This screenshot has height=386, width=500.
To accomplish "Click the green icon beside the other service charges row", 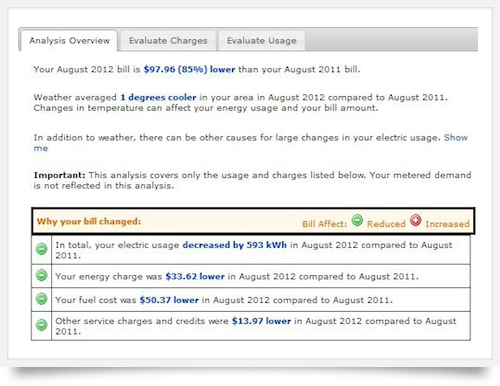I will coord(42,325).
